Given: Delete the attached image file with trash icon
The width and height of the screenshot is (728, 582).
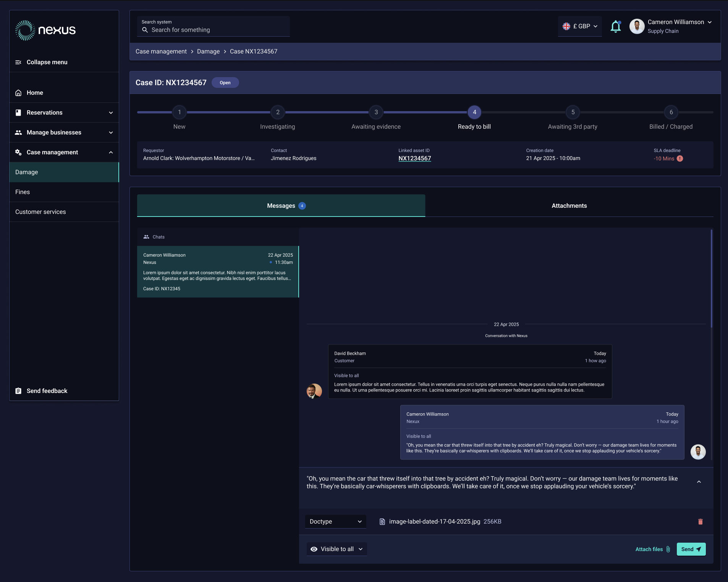Looking at the screenshot, I should click(x=700, y=522).
